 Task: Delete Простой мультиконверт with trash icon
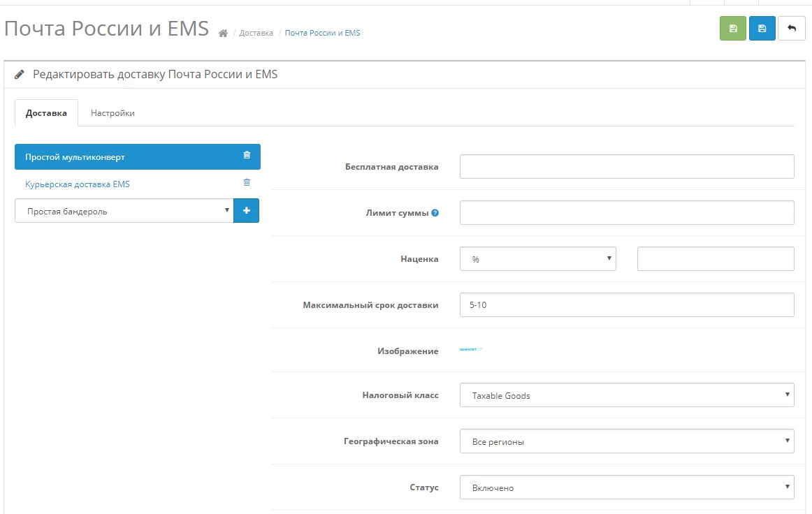pos(247,155)
